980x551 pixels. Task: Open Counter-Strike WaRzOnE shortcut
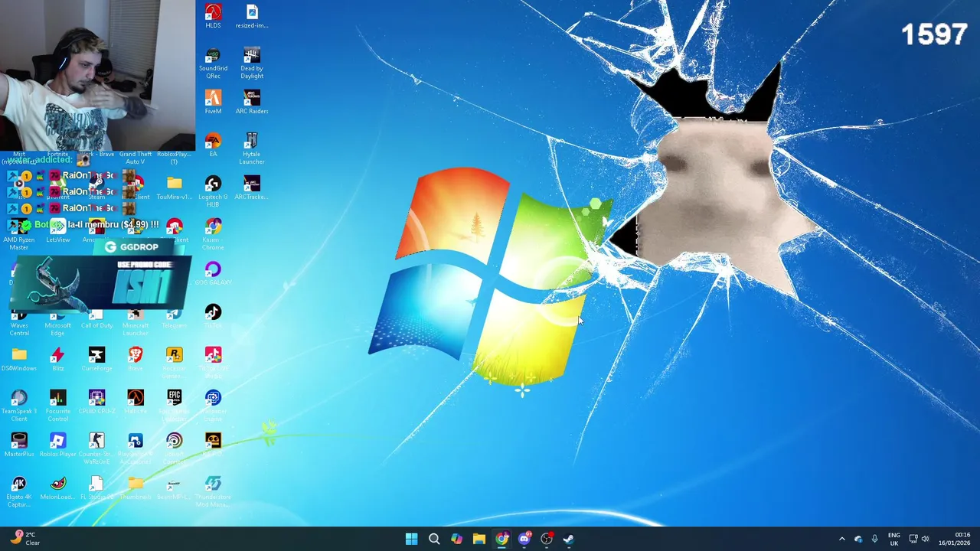pos(96,448)
